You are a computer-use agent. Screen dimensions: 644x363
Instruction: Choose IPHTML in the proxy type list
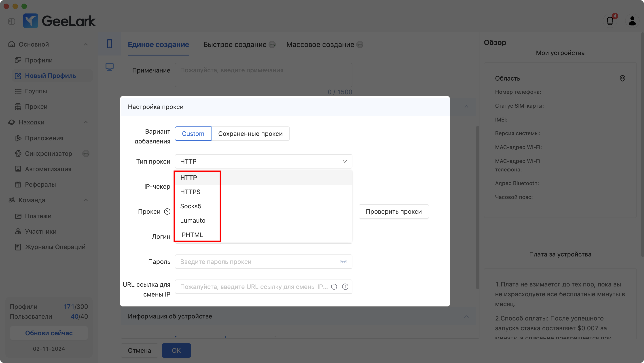[x=263, y=235]
